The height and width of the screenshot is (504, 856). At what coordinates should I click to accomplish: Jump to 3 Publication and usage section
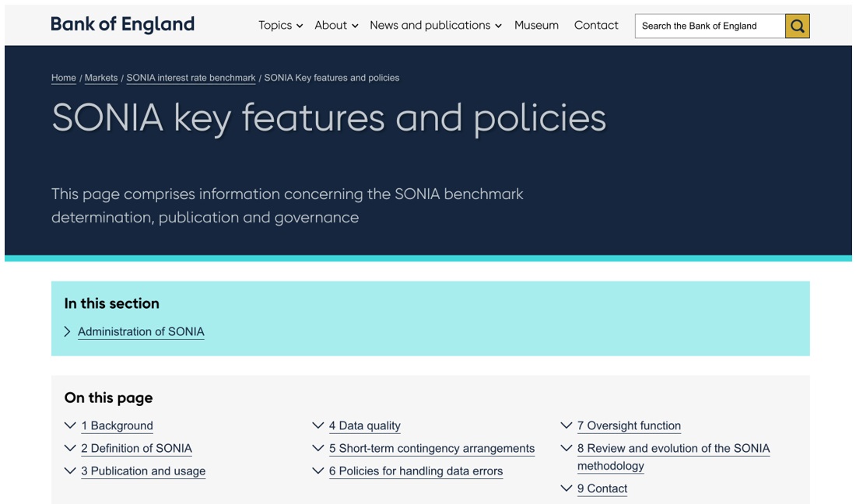click(143, 471)
